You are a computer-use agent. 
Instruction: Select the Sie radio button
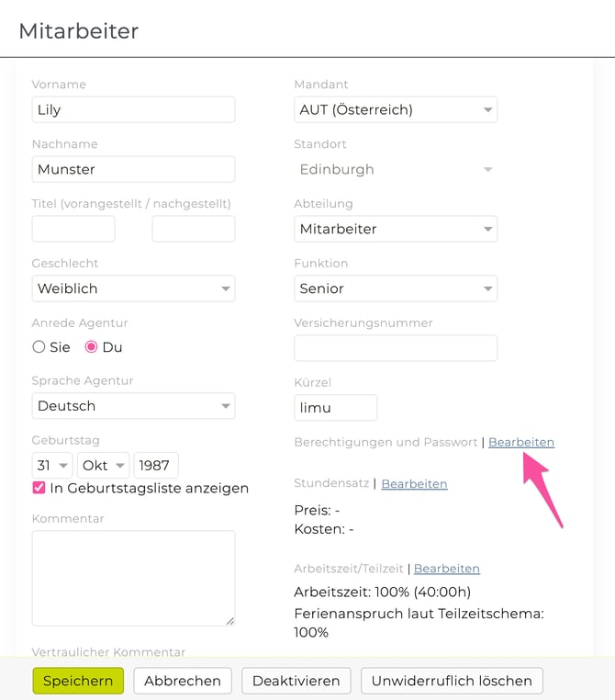39,347
